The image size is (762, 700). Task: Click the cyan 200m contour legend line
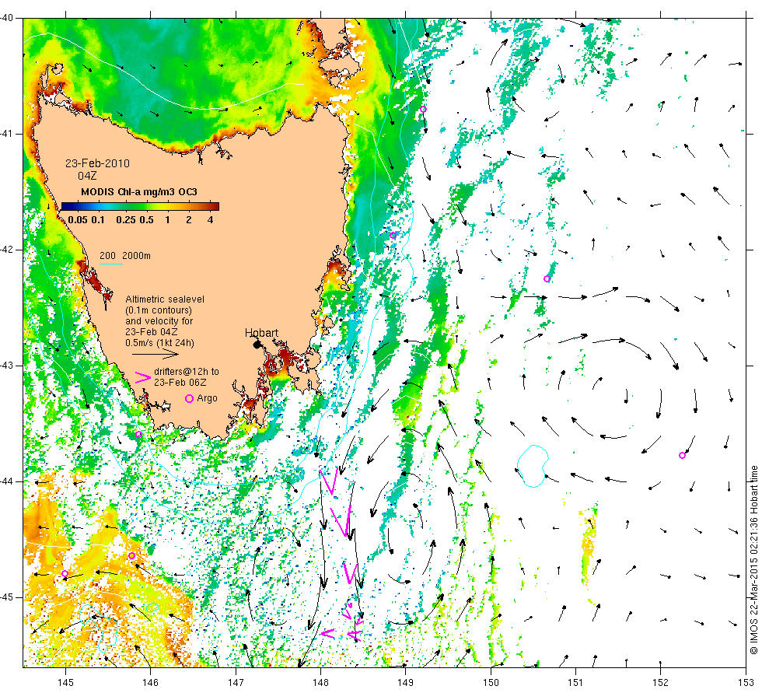(110, 264)
